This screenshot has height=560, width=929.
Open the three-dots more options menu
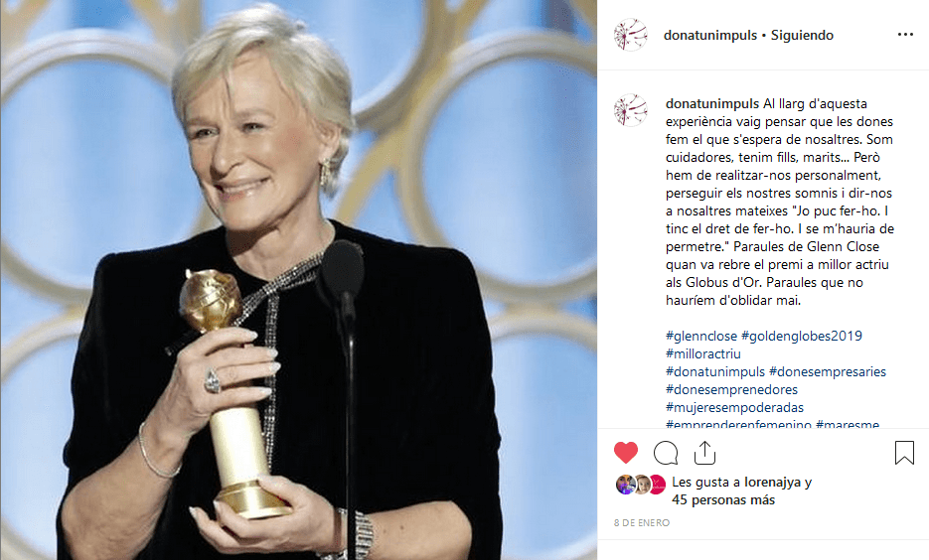tap(905, 35)
